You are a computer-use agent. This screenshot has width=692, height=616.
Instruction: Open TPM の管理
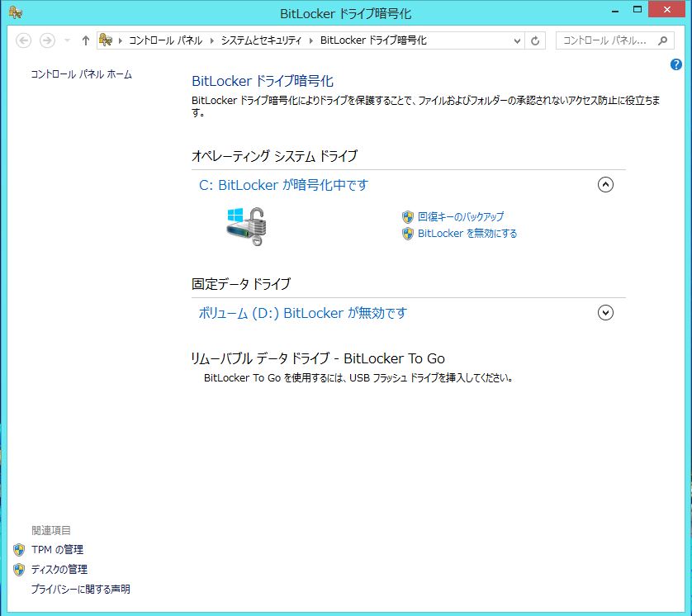point(57,550)
